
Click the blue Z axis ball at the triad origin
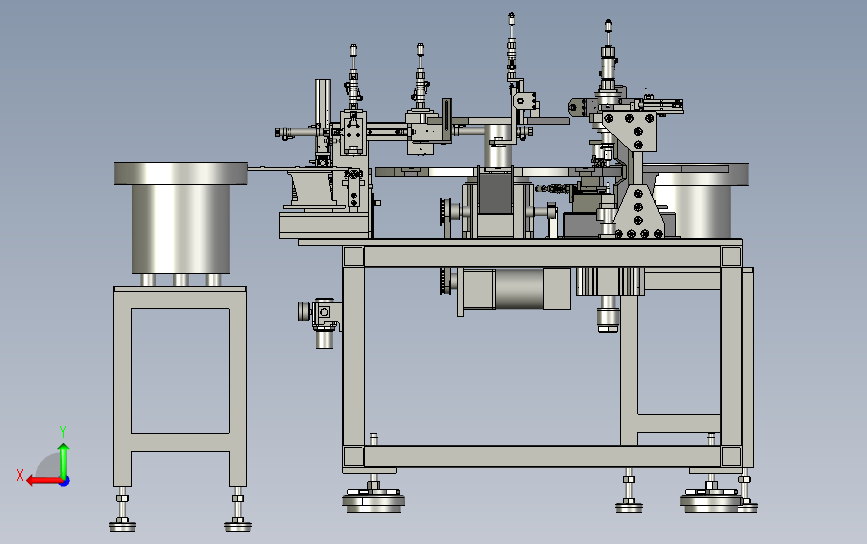[65, 482]
